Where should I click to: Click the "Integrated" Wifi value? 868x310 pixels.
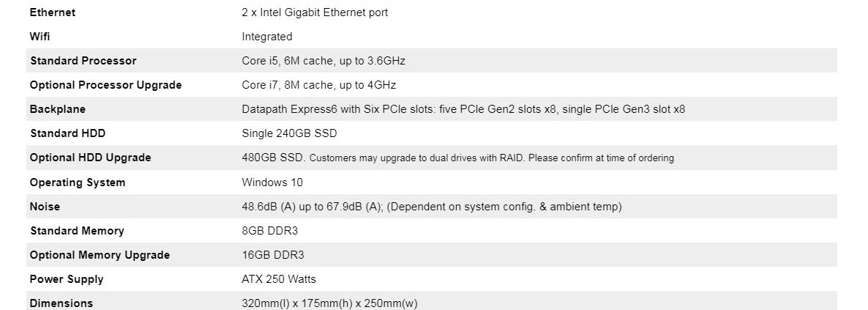[266, 37]
